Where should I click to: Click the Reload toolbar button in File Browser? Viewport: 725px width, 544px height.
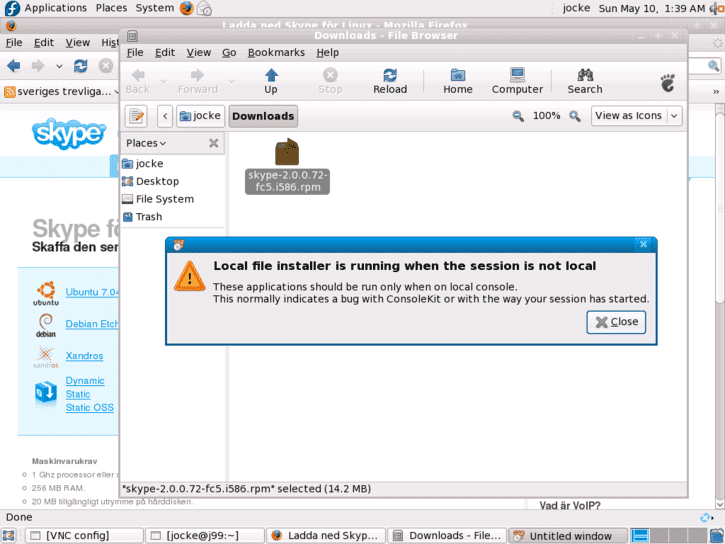coord(390,81)
